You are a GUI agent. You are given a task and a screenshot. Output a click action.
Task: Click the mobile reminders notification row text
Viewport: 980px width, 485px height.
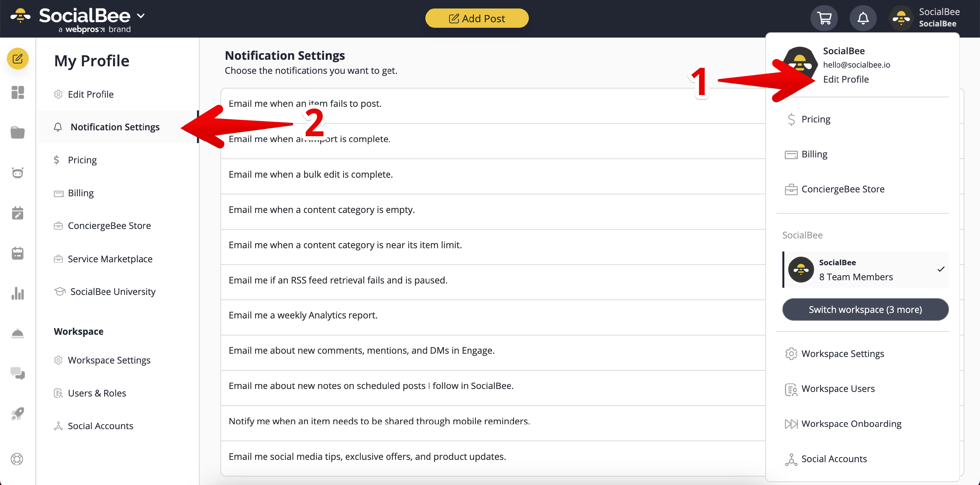click(x=379, y=421)
